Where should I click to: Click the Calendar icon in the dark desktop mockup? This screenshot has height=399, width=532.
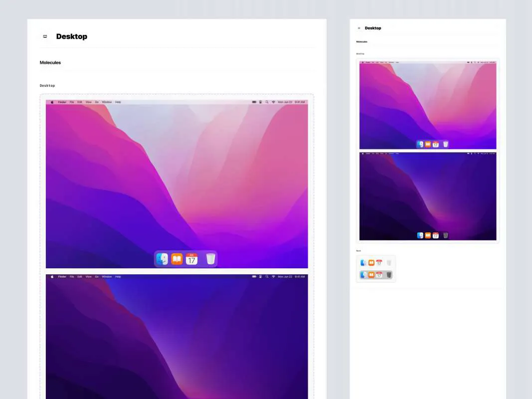435,235
